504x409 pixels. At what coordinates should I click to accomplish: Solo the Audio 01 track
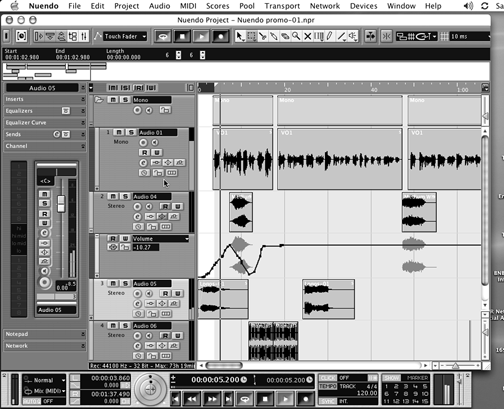[131, 132]
